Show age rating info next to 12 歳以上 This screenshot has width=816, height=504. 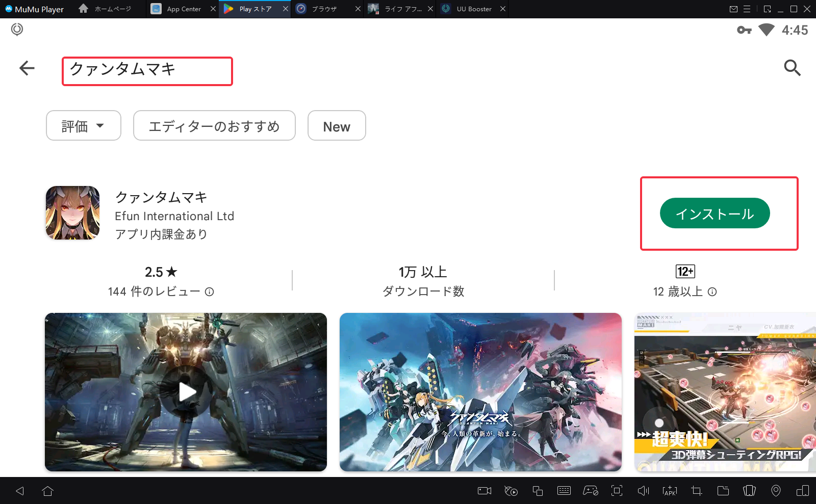click(x=712, y=291)
